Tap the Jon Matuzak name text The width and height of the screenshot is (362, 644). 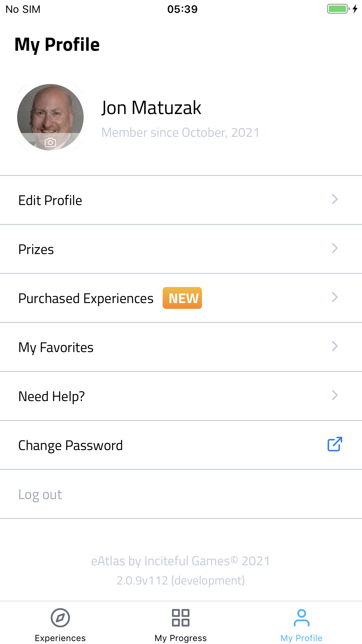point(151,108)
